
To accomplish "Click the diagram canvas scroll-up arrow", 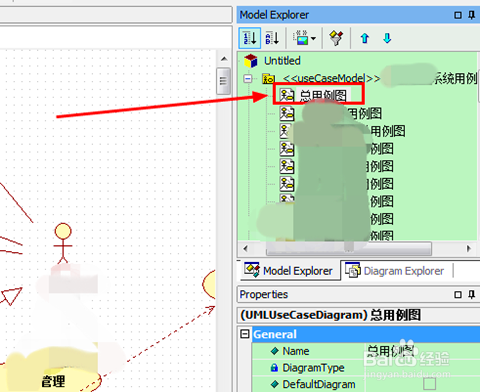I will tap(224, 59).
